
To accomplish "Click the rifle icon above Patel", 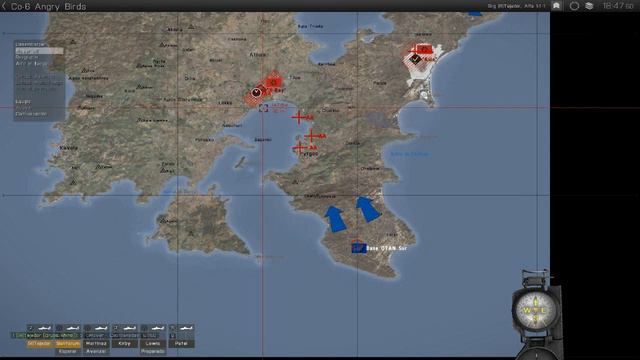I will point(186,328).
